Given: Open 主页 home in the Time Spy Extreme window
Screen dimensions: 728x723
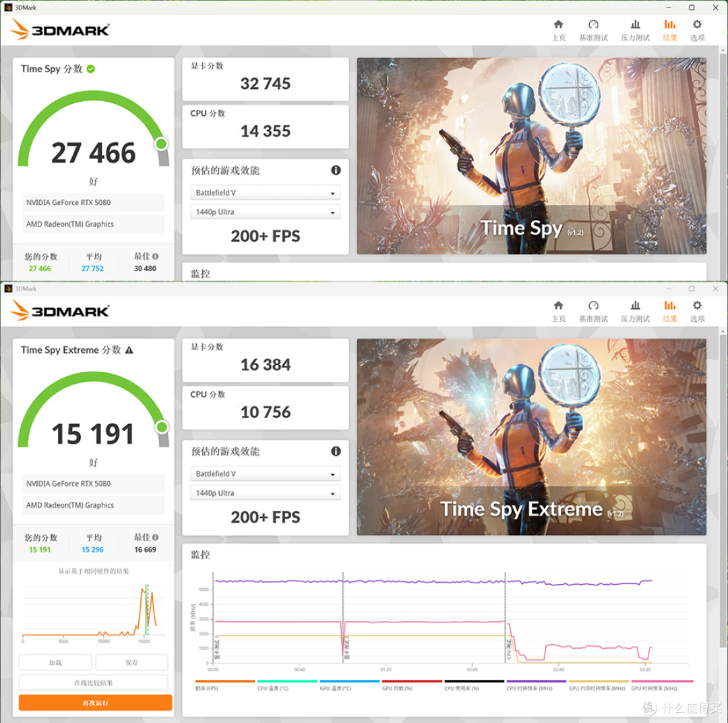Looking at the screenshot, I should [x=558, y=312].
